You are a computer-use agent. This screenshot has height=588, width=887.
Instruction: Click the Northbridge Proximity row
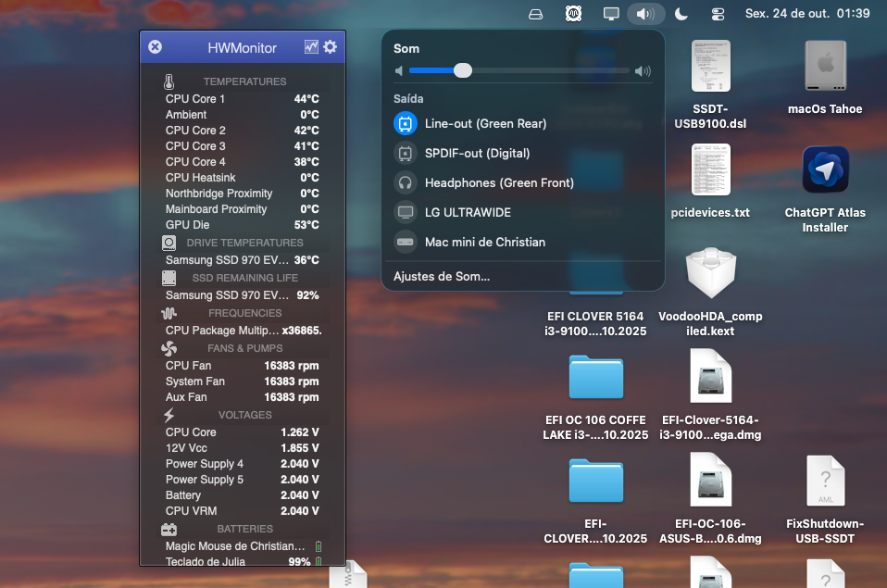coord(242,194)
